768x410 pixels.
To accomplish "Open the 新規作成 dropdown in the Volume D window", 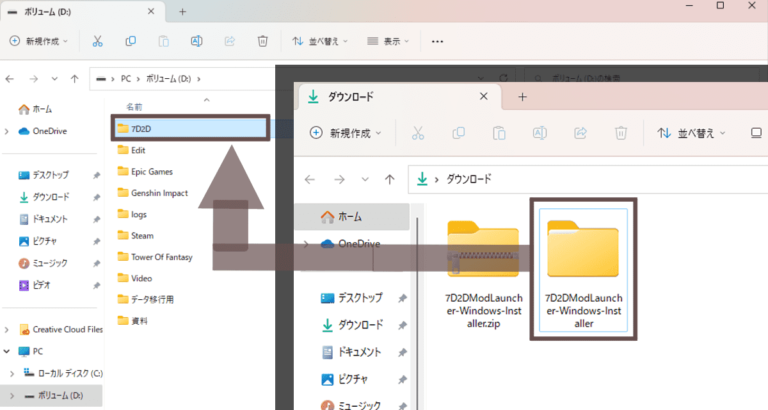I will coord(39,41).
